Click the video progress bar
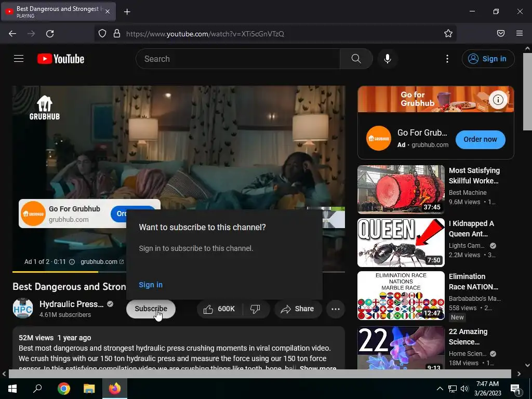532x399 pixels. click(179, 272)
